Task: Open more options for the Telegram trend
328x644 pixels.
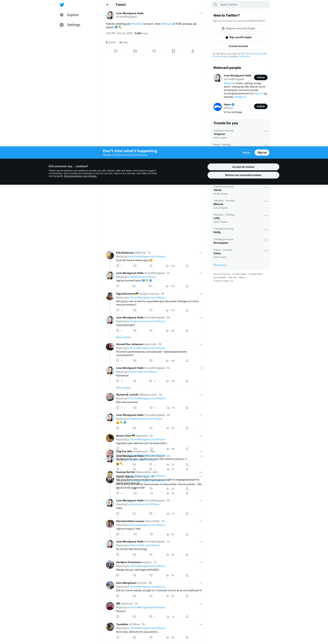Action: 266,131
